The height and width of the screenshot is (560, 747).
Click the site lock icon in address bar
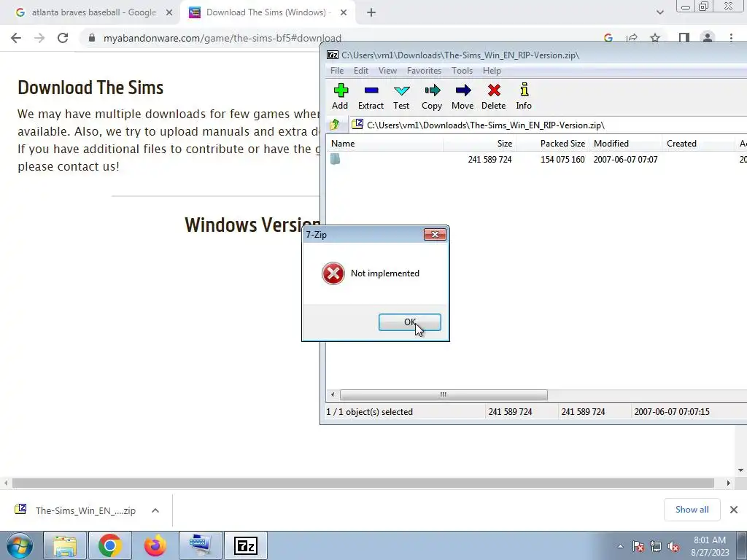coord(92,38)
